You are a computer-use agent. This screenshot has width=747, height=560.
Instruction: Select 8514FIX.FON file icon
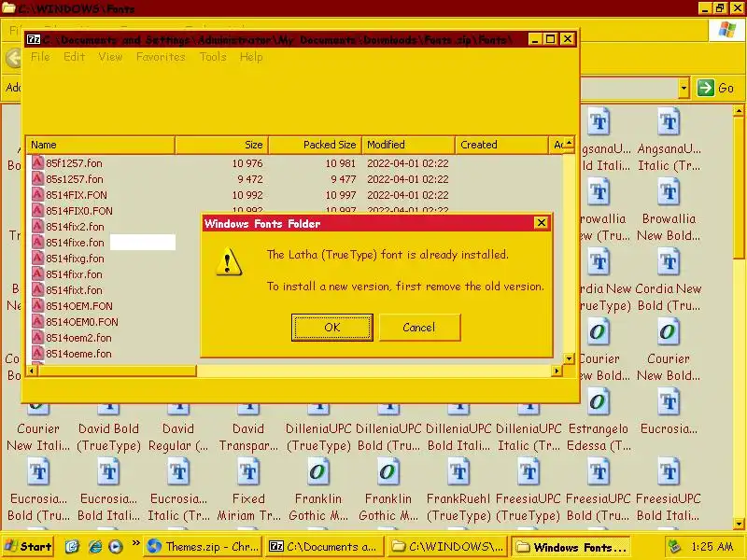(37, 194)
